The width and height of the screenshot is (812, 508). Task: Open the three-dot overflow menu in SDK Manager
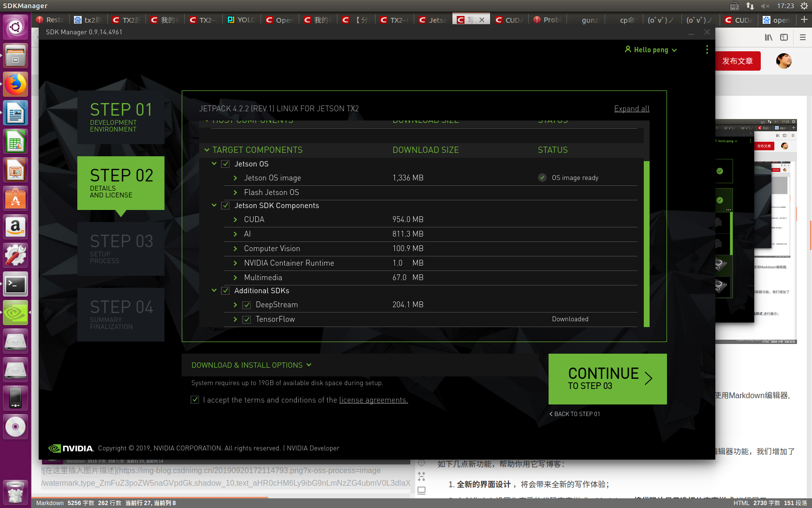pos(707,49)
